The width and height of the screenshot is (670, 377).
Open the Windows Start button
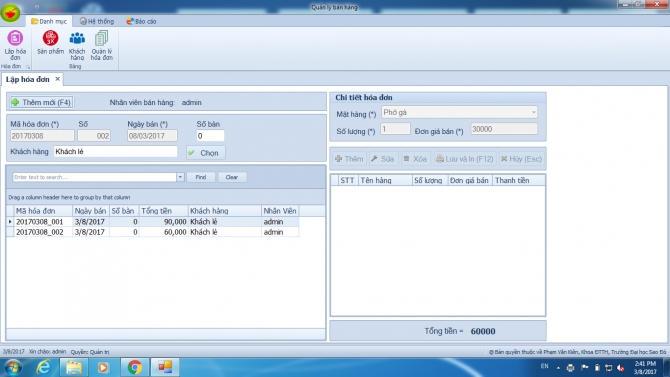coord(12,367)
